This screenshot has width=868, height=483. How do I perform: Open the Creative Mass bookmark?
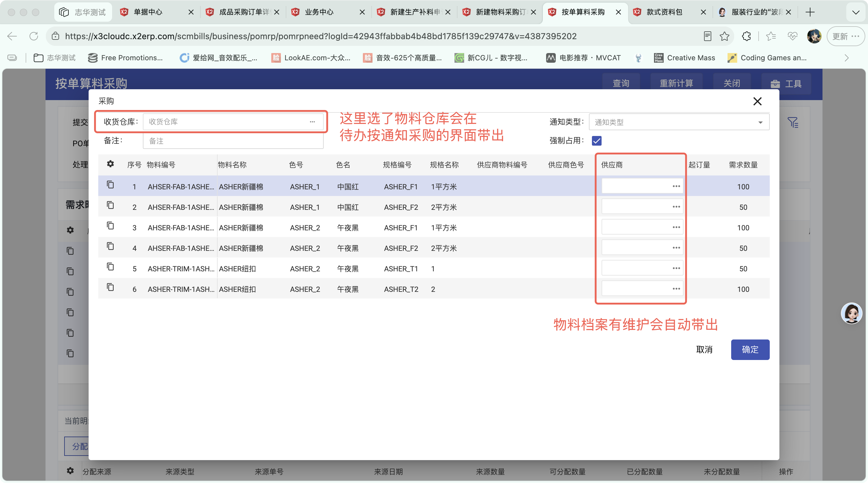(x=684, y=58)
